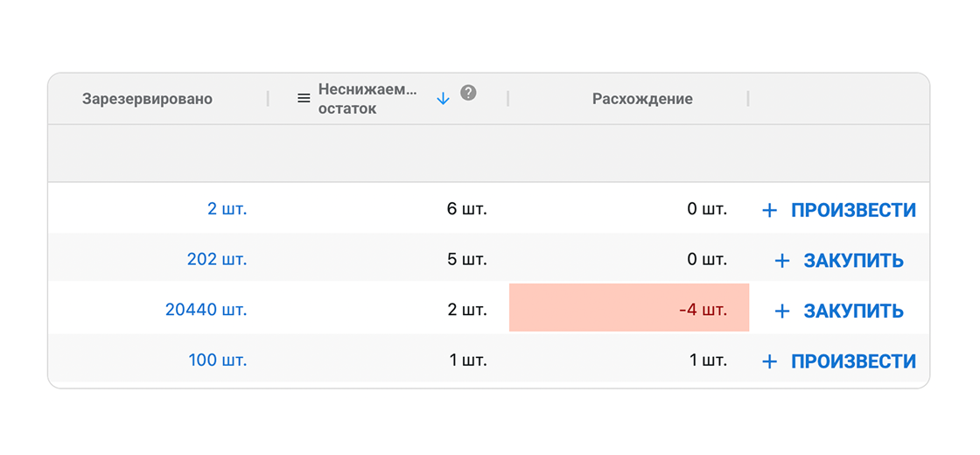The height and width of the screenshot is (455, 980).
Task: Click plus icon in the 202 шт. row
Action: pyautogui.click(x=782, y=261)
